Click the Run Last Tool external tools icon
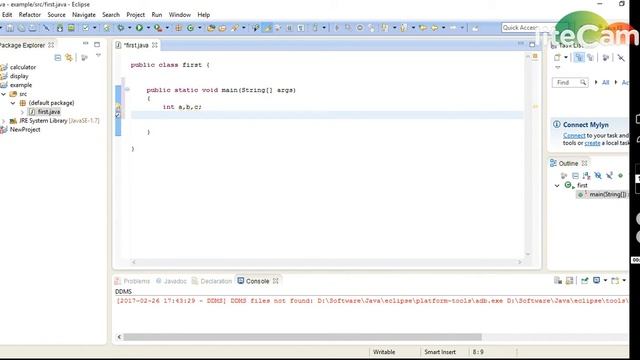This screenshot has height=360, width=640. pos(158,28)
